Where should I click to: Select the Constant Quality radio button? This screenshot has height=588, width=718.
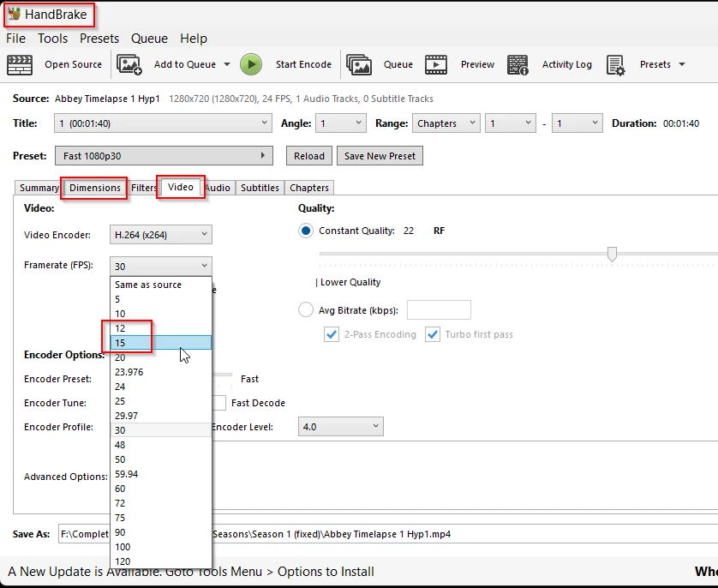[x=305, y=231]
